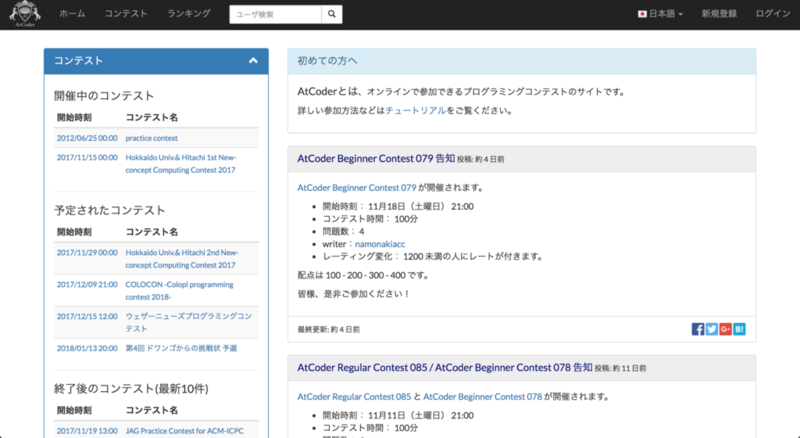Screen dimensions: 800x438
Task: Open the ランキング navbar item
Action: pos(189,14)
